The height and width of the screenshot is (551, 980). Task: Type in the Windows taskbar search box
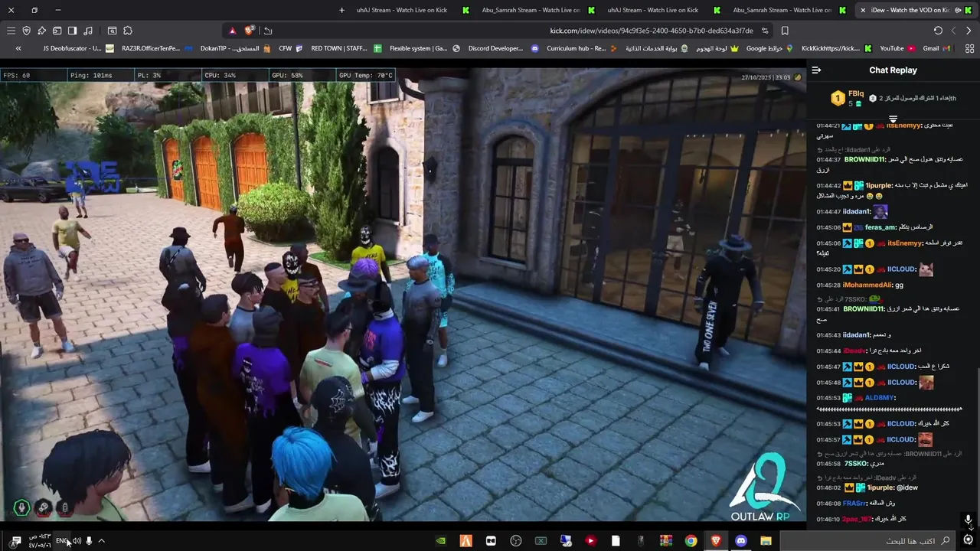pyautogui.click(x=868, y=541)
